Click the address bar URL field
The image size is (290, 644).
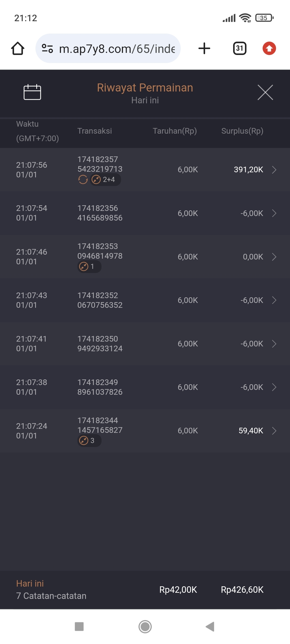117,49
